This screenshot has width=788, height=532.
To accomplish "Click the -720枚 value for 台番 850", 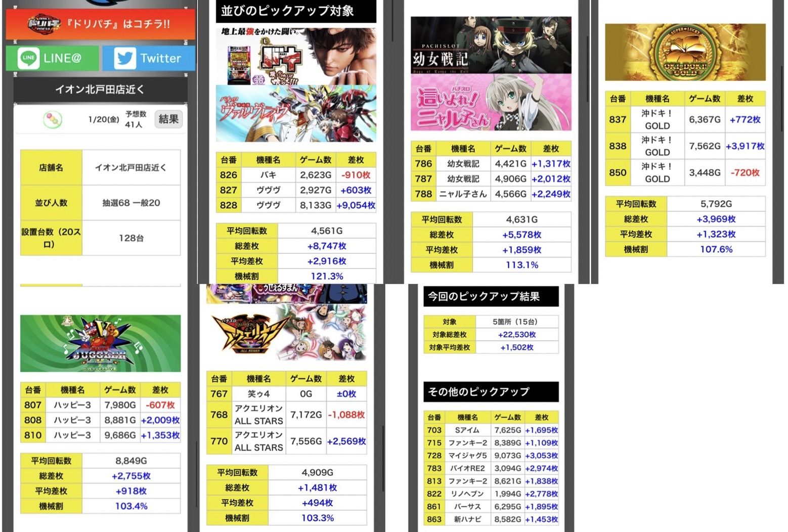I will click(745, 172).
